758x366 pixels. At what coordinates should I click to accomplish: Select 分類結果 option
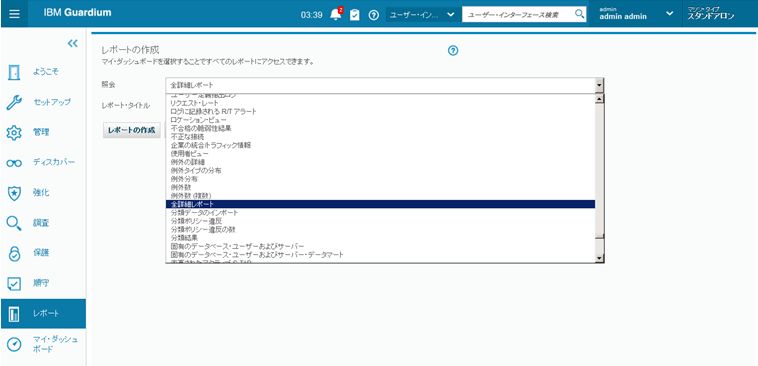click(380, 238)
